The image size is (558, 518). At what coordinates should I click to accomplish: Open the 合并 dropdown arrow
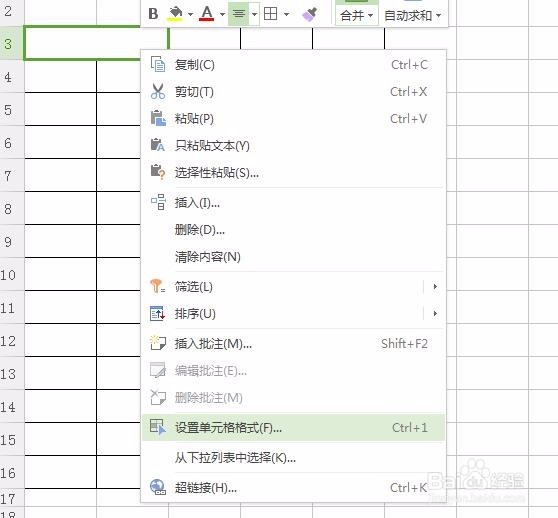click(370, 15)
